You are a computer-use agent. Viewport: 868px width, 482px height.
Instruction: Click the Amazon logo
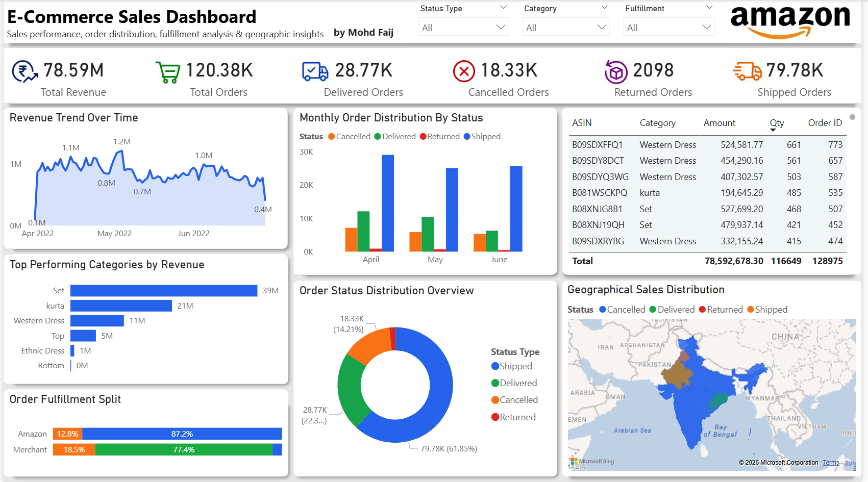(790, 22)
